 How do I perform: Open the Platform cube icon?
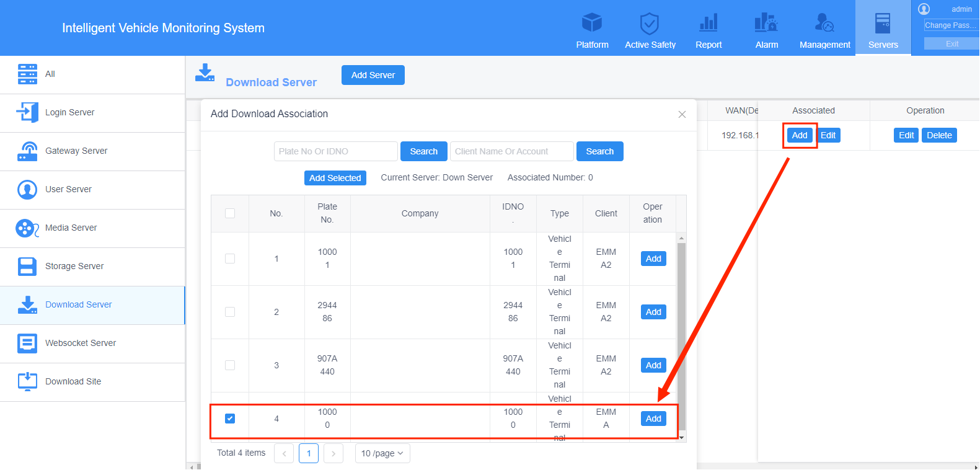tap(592, 23)
